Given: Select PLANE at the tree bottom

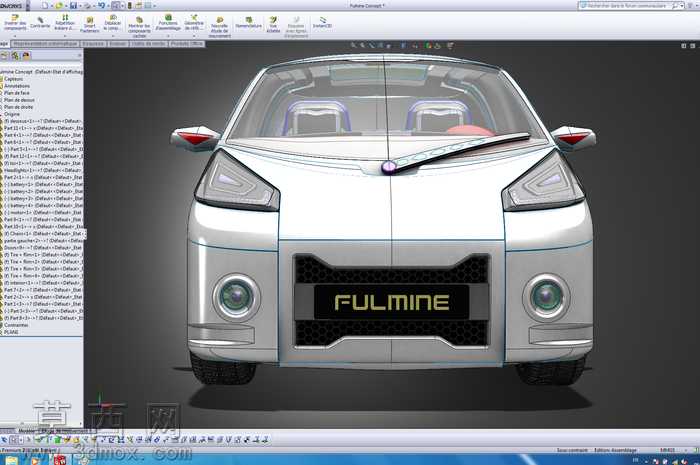Looking at the screenshot, I should point(11,332).
